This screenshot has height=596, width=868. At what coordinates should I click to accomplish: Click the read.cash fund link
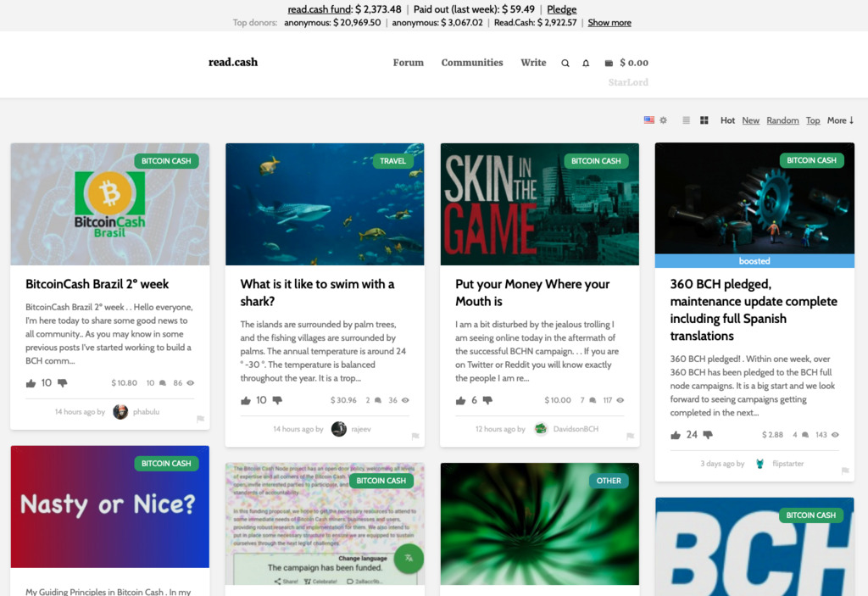click(320, 9)
